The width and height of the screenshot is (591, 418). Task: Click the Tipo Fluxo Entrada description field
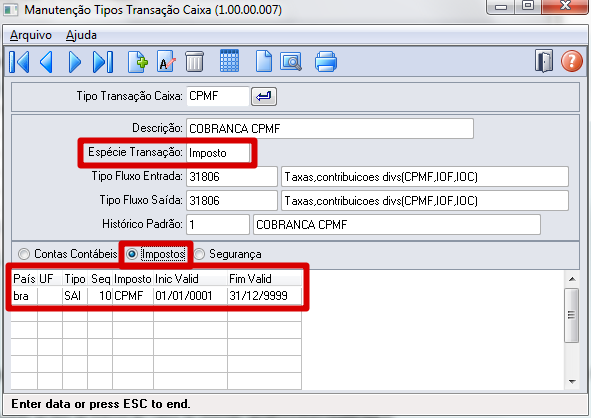pos(425,177)
